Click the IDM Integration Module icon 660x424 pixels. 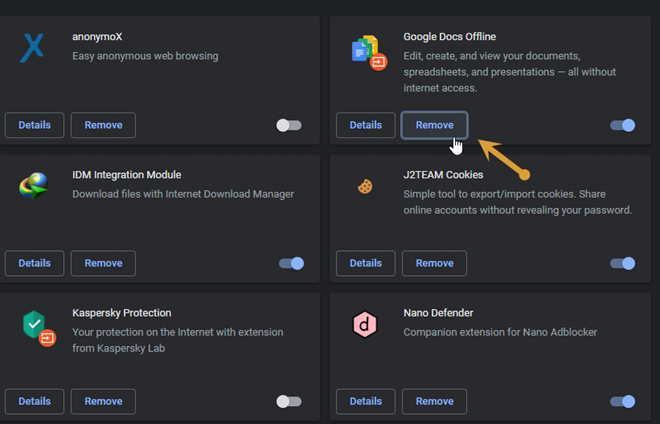click(x=34, y=184)
